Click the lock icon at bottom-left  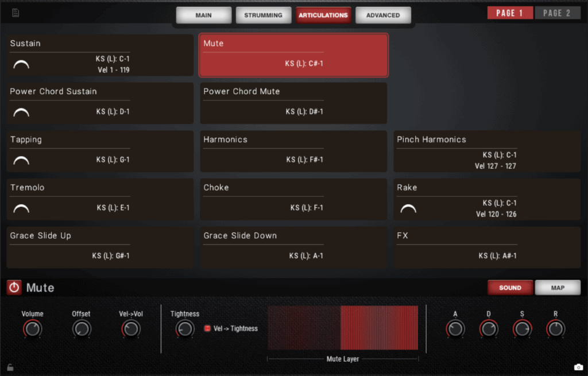tap(10, 367)
